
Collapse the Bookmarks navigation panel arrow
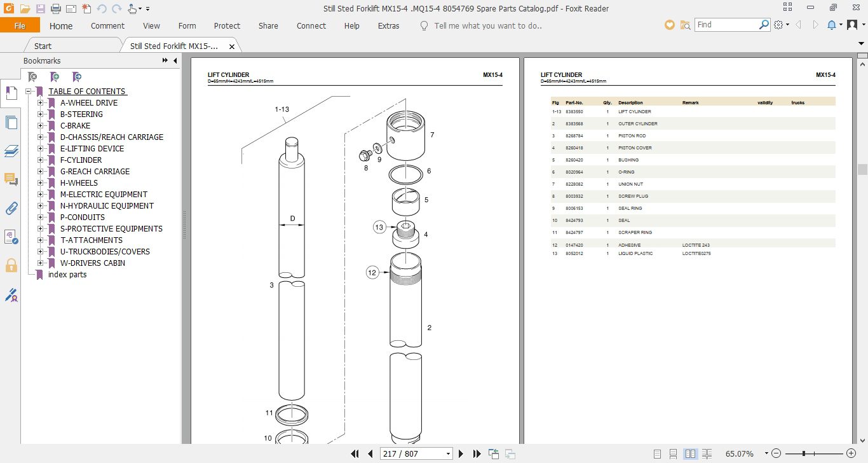(175, 60)
